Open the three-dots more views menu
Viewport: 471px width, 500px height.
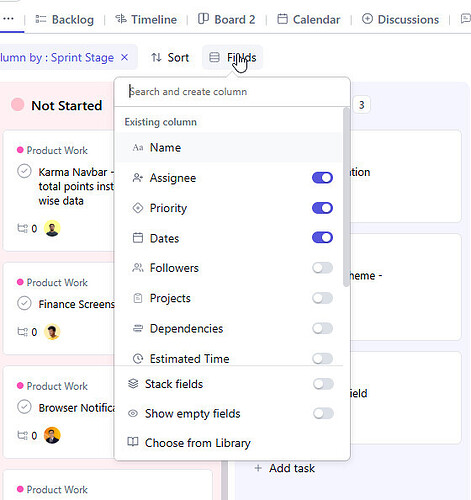click(8, 19)
